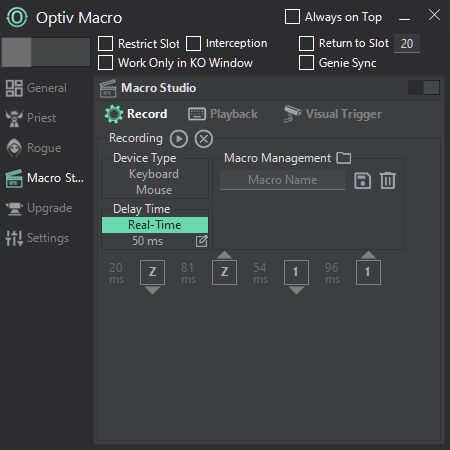The height and width of the screenshot is (450, 450).
Task: Open macro folder next to Macro Management
Action: coord(344,158)
